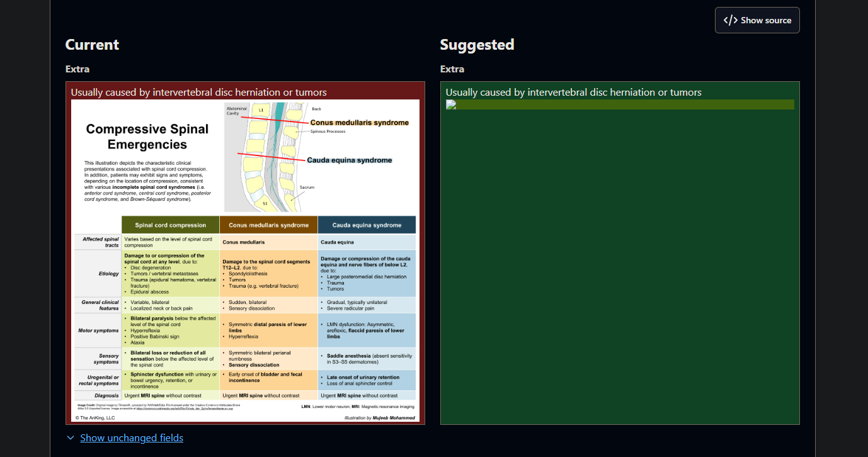
Task: Select the Extra label under Current
Action: tap(77, 69)
